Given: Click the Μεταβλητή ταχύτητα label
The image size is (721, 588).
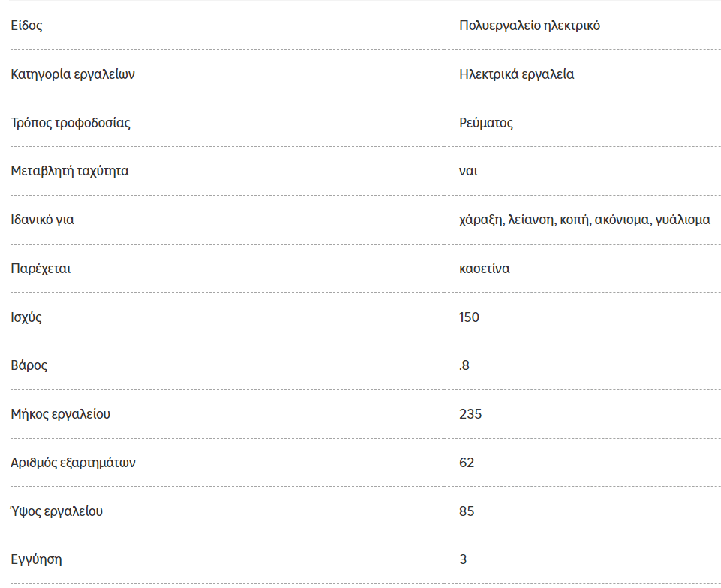Looking at the screenshot, I should point(70,171).
